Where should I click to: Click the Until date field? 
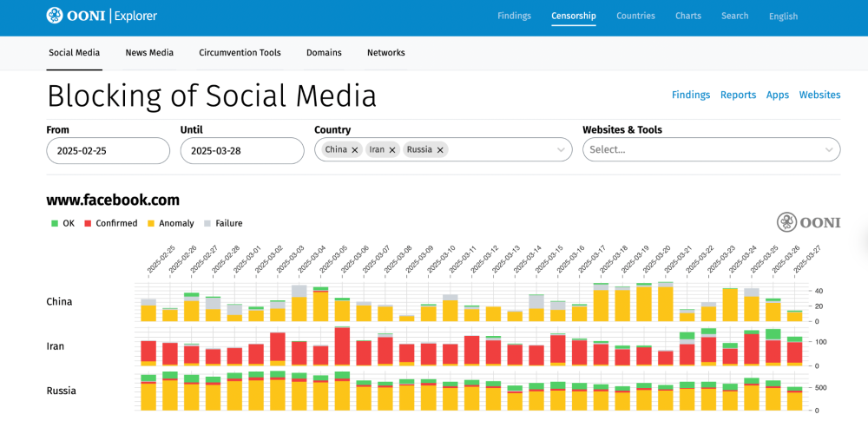(242, 150)
